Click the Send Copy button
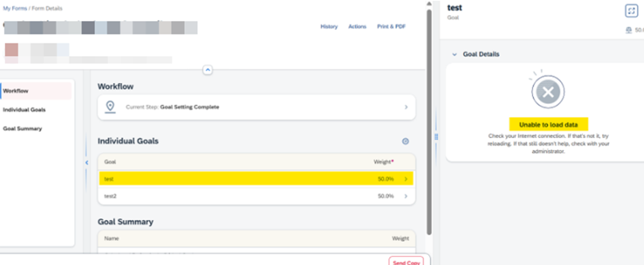The height and width of the screenshot is (265, 644). 406,262
